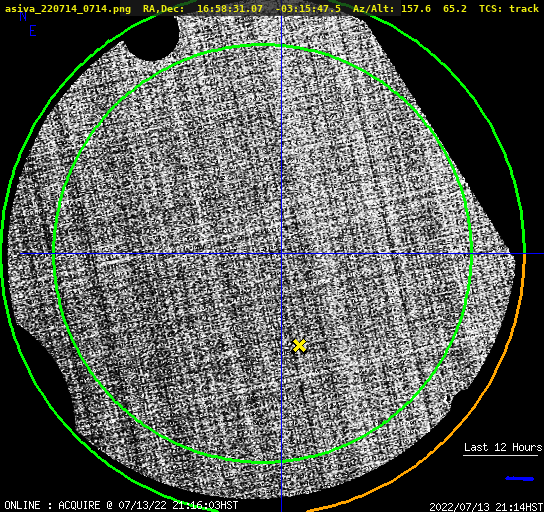Click the declination value -03:15:47.5
This screenshot has height=512, width=544.
(x=308, y=9)
